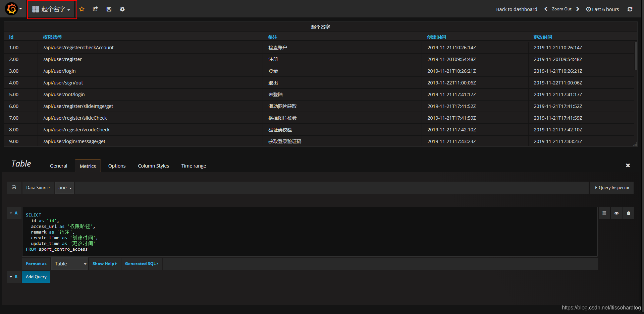This screenshot has width=644, height=314.
Task: Click /api/user/not/login cell
Action: (150, 95)
